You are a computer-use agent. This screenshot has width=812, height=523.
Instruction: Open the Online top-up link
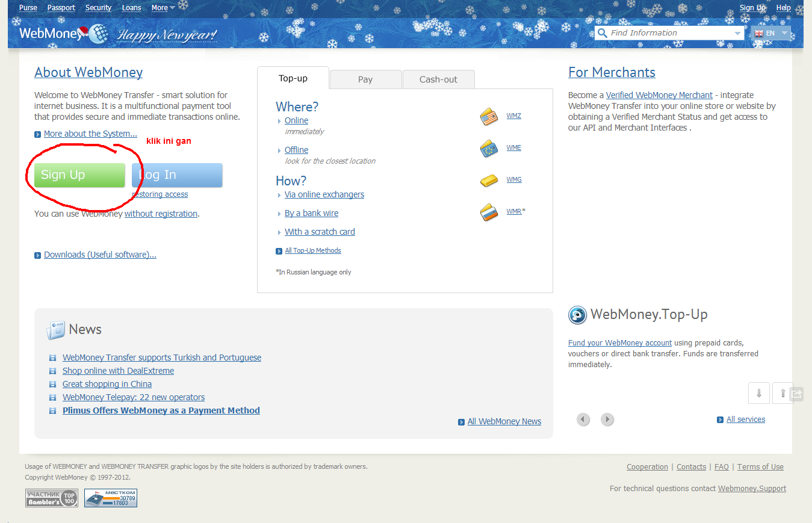[296, 120]
